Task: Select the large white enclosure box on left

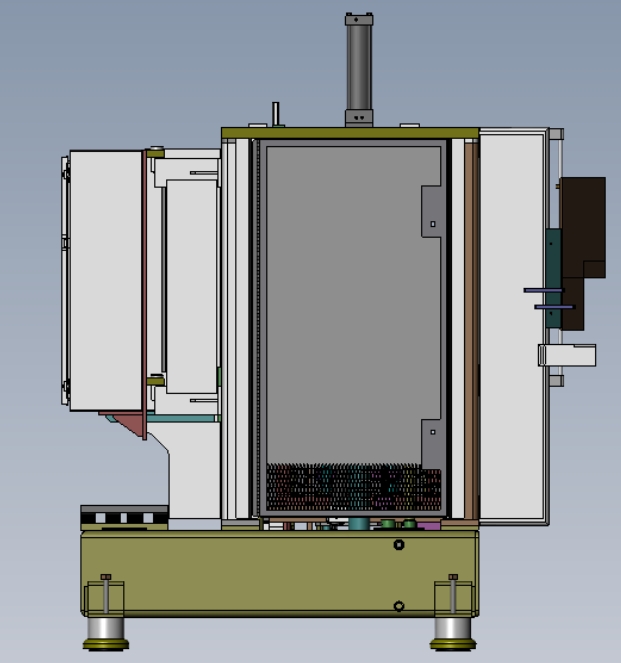Action: pos(106,280)
